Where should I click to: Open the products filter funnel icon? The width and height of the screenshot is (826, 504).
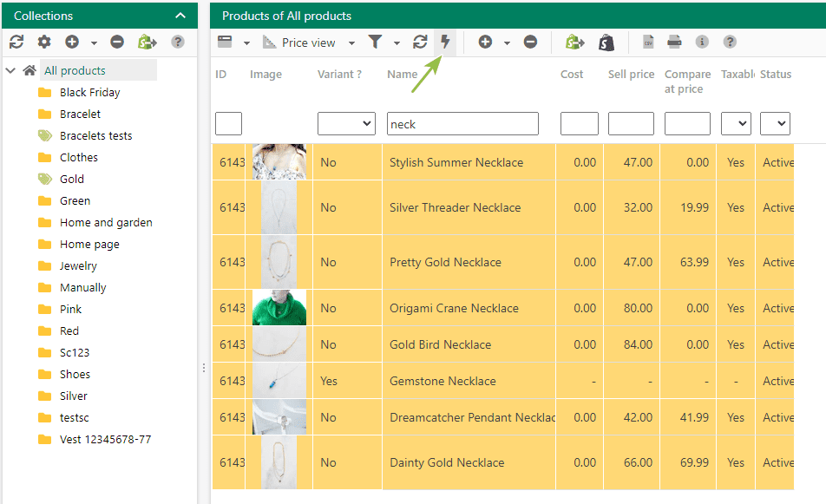point(375,42)
